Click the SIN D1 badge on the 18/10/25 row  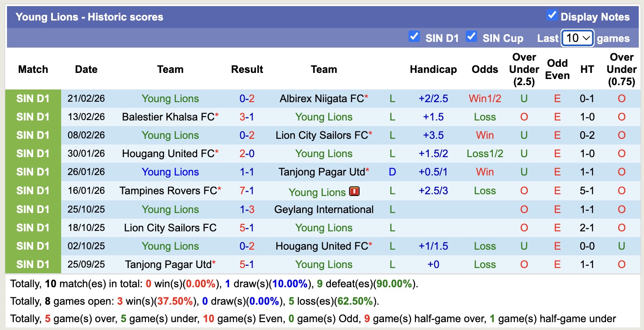[33, 227]
